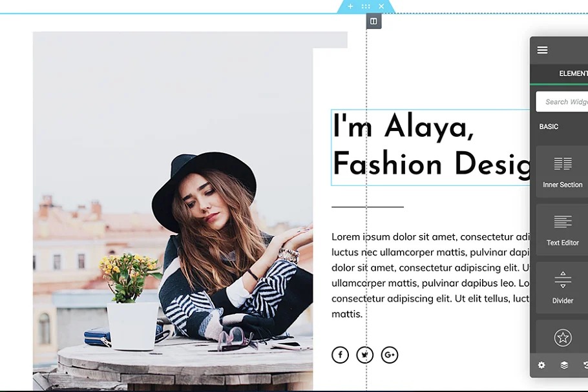Viewport: 588px width, 392px height.
Task: Select the Inner Section widget
Action: click(x=562, y=172)
